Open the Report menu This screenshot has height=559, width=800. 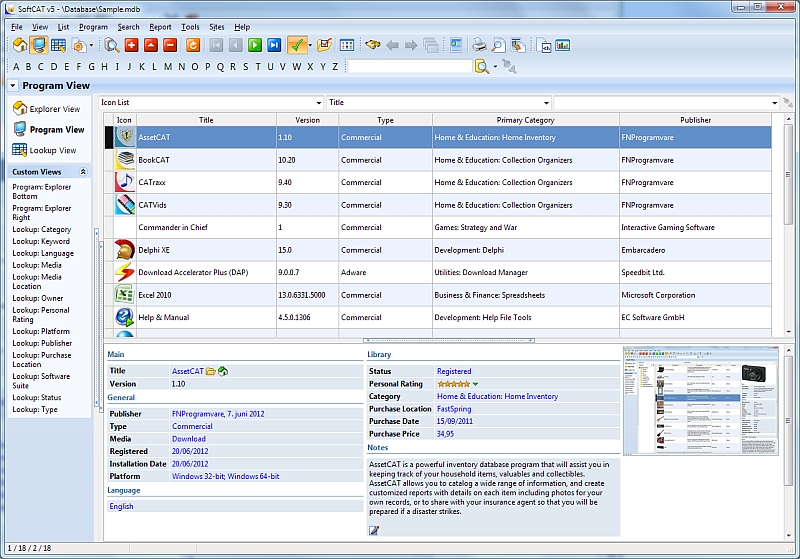[x=160, y=27]
